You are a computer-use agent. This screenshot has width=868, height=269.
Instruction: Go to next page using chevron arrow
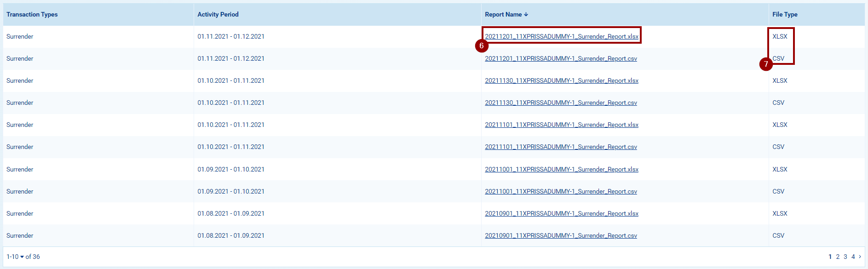860,257
